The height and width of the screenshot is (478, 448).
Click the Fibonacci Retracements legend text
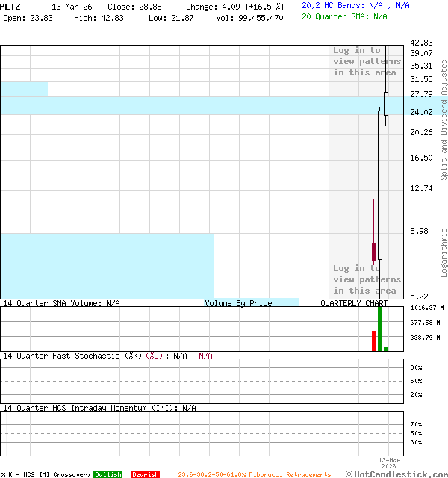(x=254, y=474)
